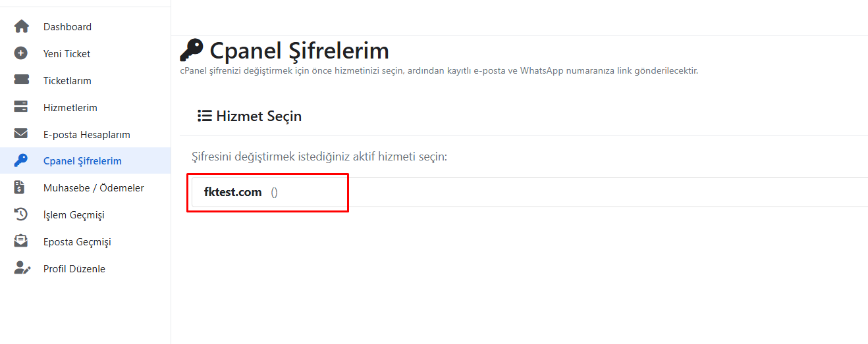Click the Cpanel Şifrelerim key icon in sidebar
868x344 pixels.
pyautogui.click(x=21, y=160)
